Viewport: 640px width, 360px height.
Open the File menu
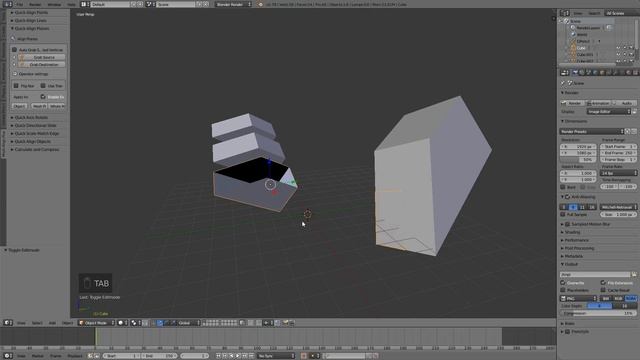20,4
